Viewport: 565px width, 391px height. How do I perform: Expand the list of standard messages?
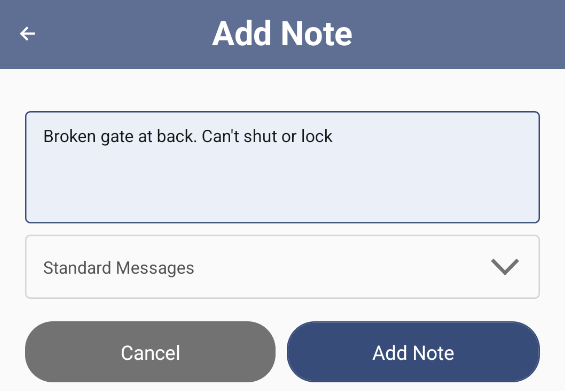[282, 267]
